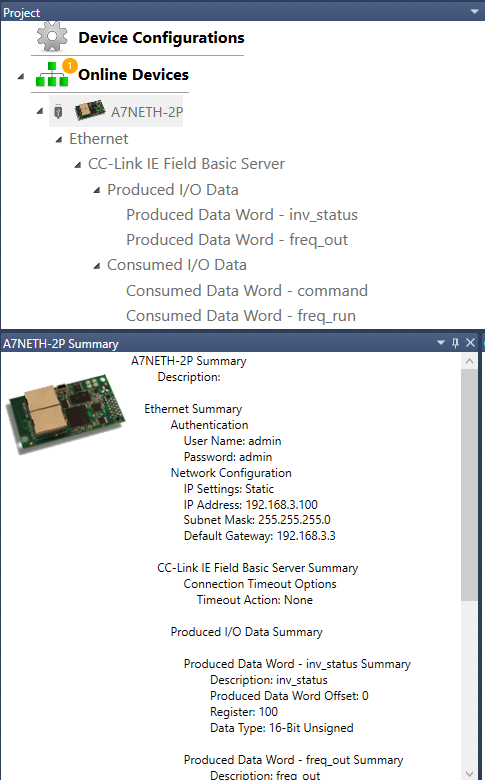The image size is (485, 780).
Task: Collapse the Consumed I/O Data node
Action: pos(97,266)
